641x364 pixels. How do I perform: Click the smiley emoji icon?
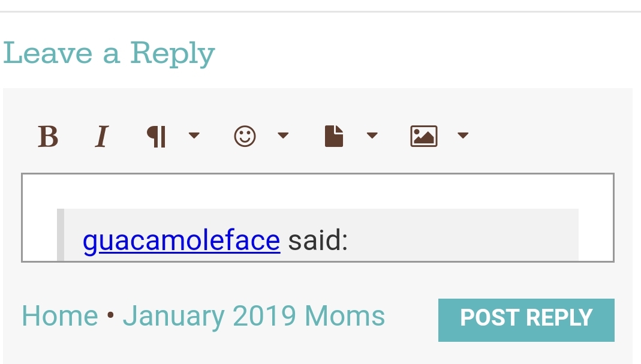pos(245,136)
